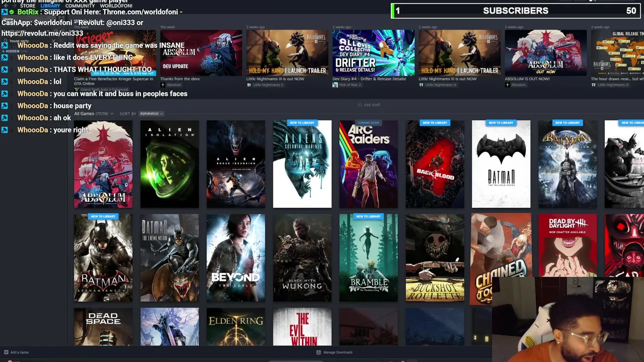Open the COMMUNITY menu in Steam
Screen dimensions: 644x362
coord(80,6)
